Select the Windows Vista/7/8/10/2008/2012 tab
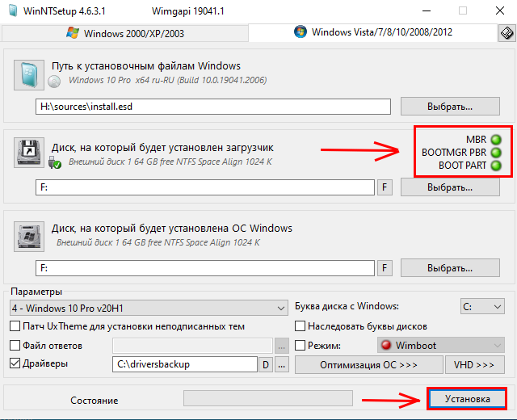517x420 pixels. [x=372, y=32]
